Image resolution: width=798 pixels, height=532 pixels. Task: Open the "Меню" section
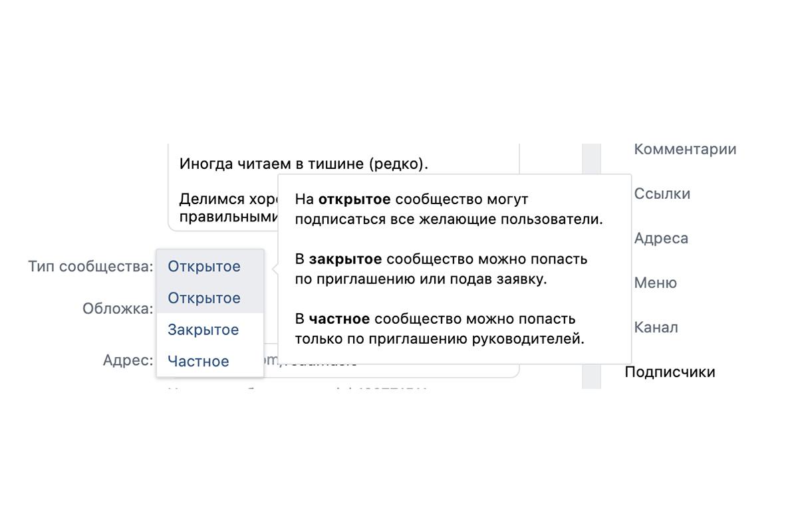[656, 283]
